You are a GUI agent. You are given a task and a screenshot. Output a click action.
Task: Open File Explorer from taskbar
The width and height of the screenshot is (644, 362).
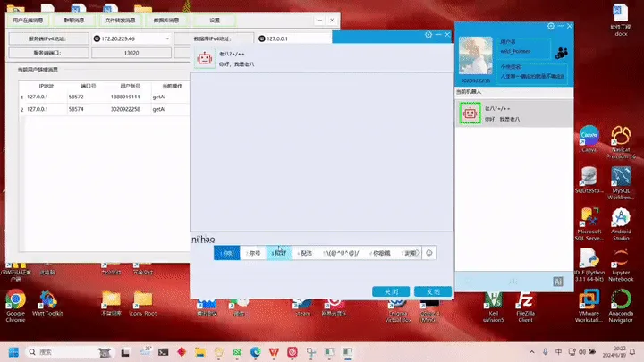point(200,352)
